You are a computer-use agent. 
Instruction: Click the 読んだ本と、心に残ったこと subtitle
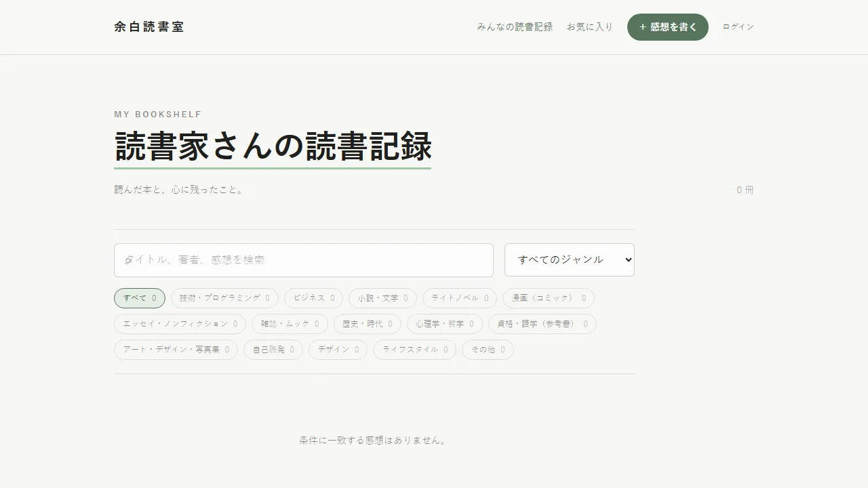180,190
